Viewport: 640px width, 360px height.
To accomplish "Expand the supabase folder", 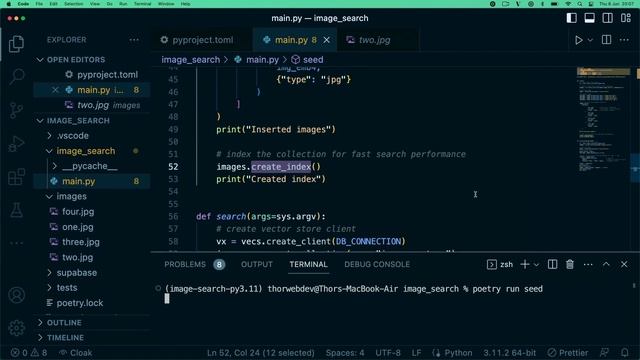I will point(49,273).
